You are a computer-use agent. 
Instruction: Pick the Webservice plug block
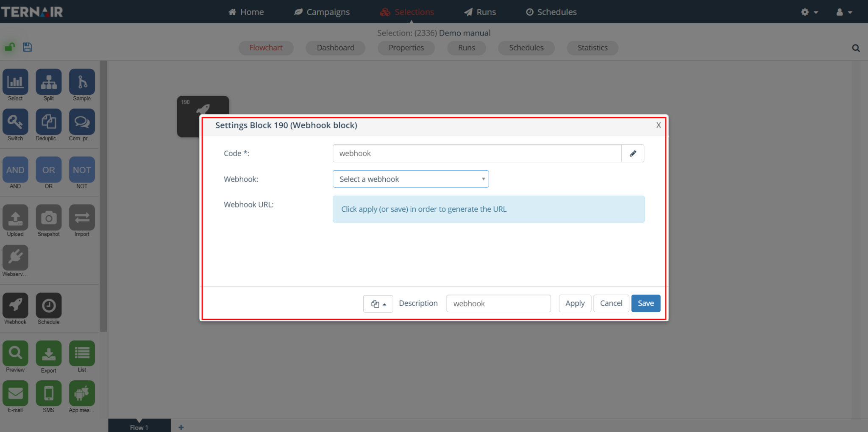point(15,258)
